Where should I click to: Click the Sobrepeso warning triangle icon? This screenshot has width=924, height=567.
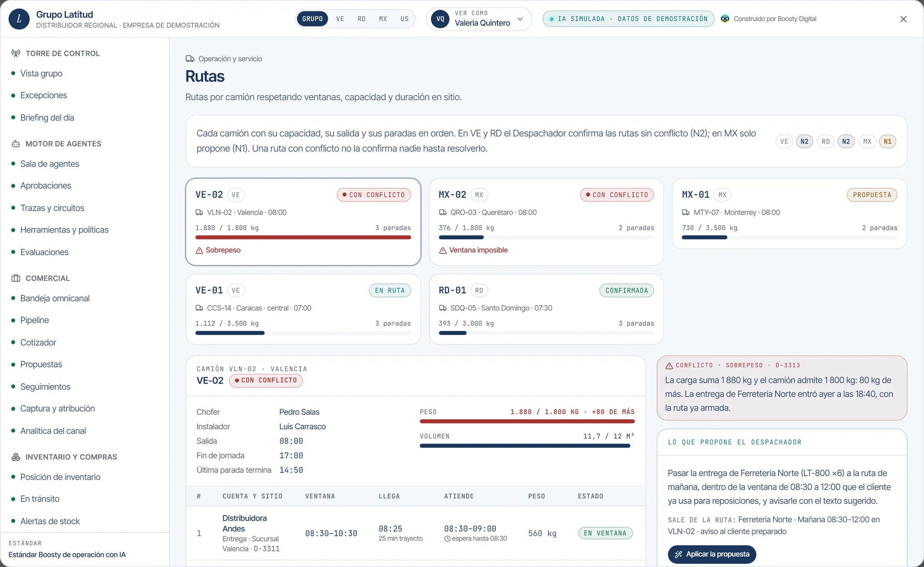(199, 250)
